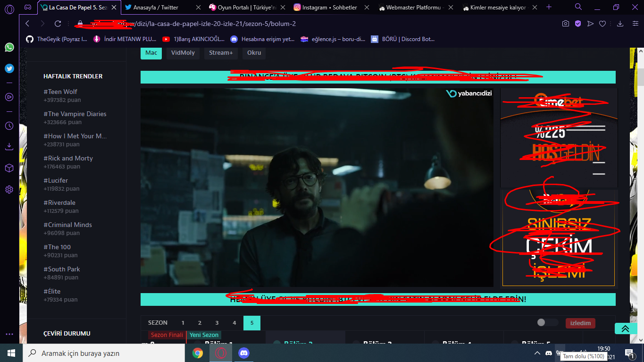Open the ad blocker shield icon

(x=578, y=24)
